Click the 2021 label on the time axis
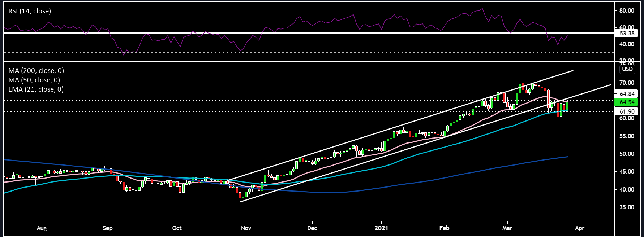 381,228
